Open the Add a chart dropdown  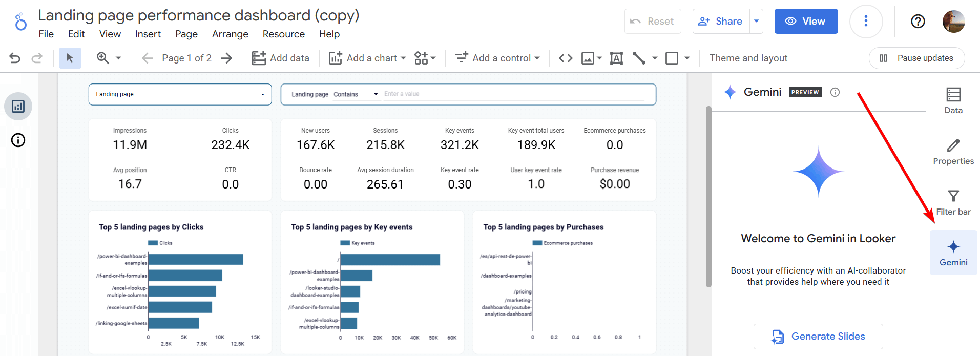[367, 58]
